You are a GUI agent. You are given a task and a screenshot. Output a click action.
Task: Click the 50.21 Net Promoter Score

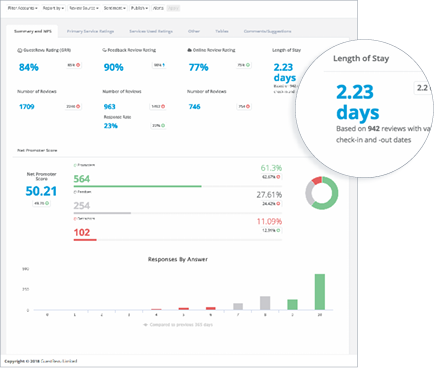point(41,191)
